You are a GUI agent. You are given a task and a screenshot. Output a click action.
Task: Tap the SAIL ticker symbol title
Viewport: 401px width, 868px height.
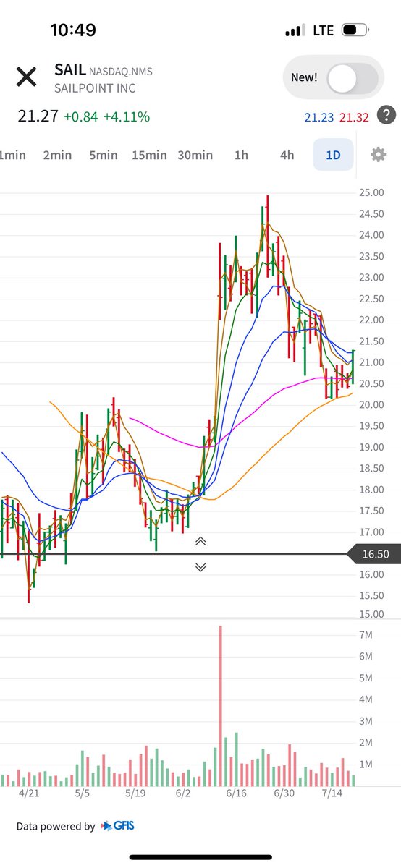70,69
